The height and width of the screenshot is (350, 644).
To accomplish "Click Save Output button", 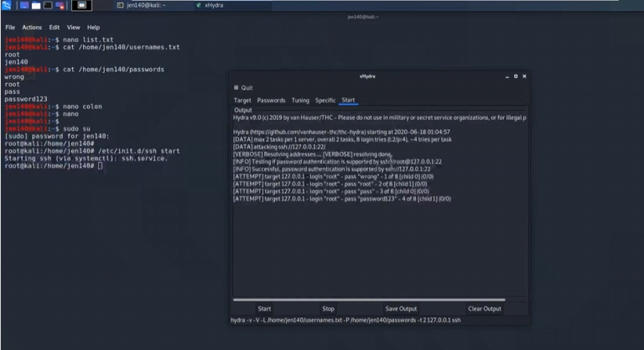I will (x=401, y=308).
